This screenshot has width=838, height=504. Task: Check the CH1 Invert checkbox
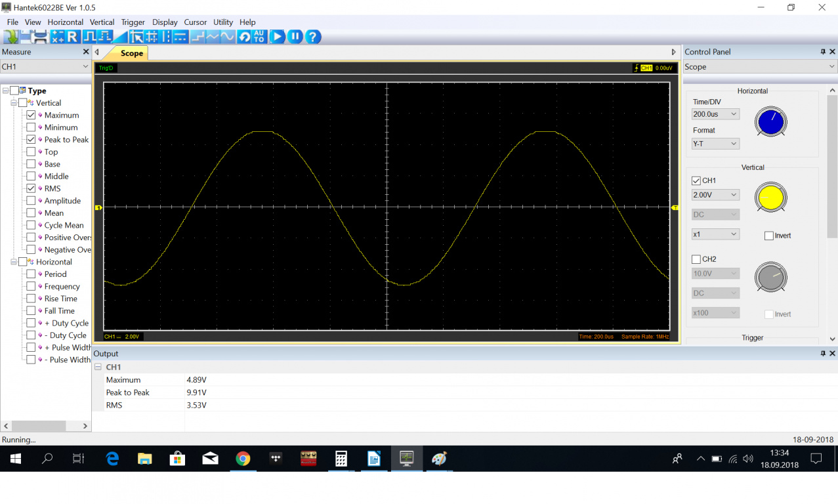pos(769,236)
